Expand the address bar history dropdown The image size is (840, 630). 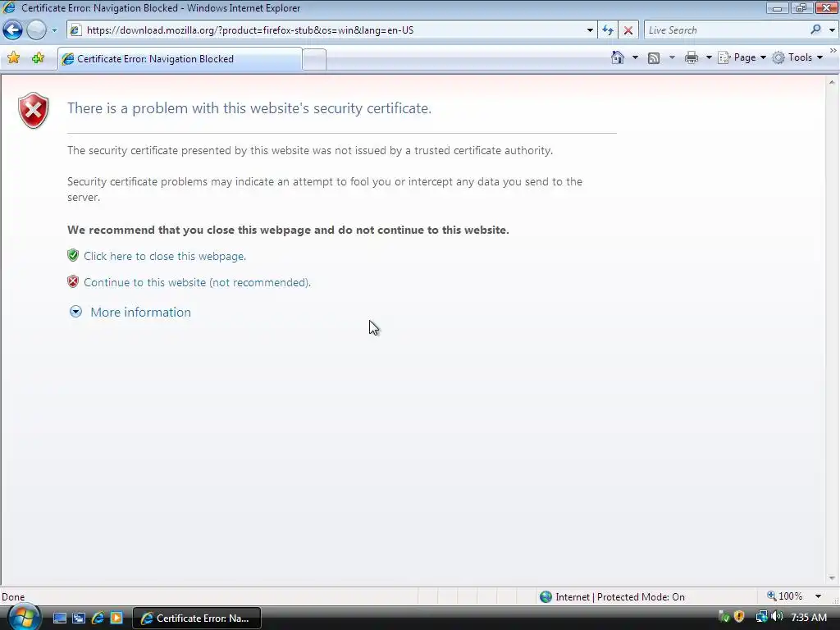coord(590,30)
